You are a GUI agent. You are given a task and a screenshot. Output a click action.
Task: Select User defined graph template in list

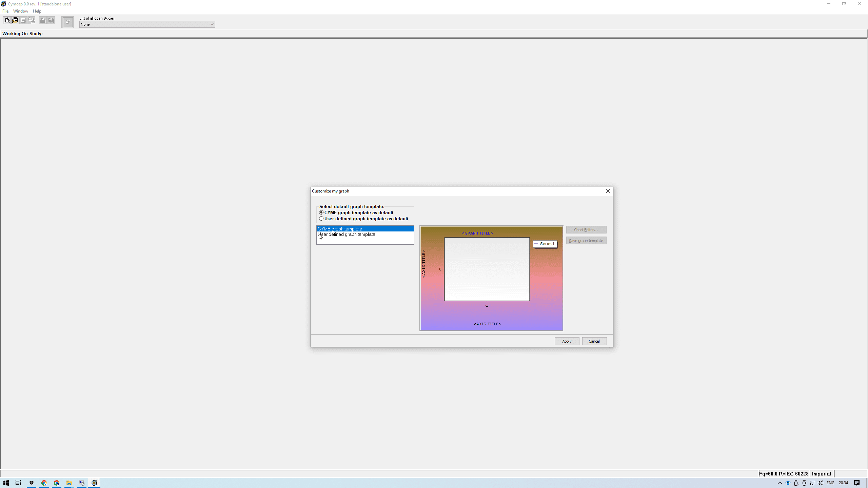[x=346, y=234]
